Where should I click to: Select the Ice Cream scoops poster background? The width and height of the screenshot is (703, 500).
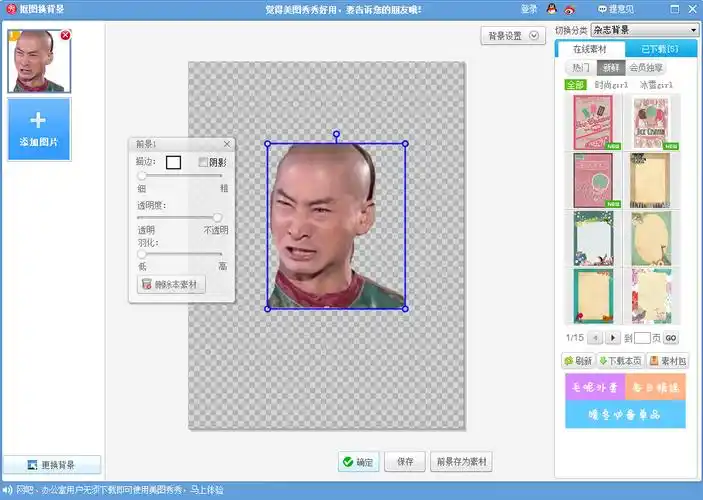pos(651,122)
